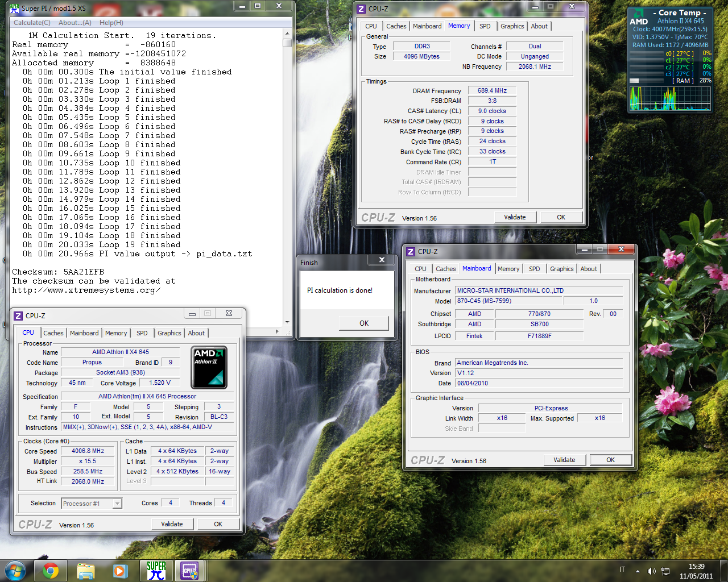Click CPU-Z Mainboard window title icon
Screen dimensions: 728x582
pyautogui.click(x=410, y=251)
